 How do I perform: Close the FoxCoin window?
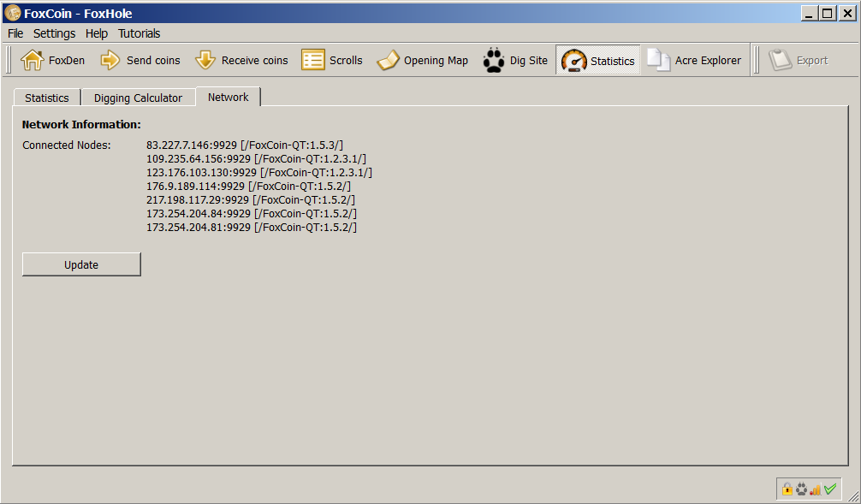pyautogui.click(x=847, y=13)
